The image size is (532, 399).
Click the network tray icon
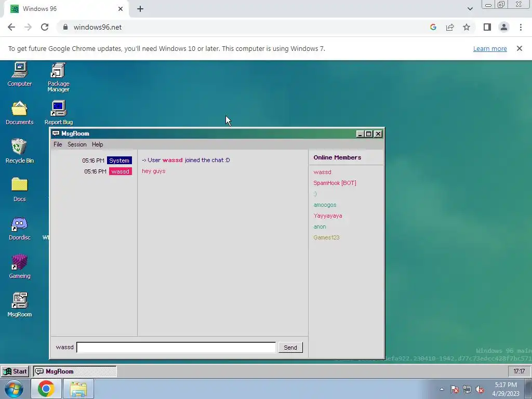467,389
